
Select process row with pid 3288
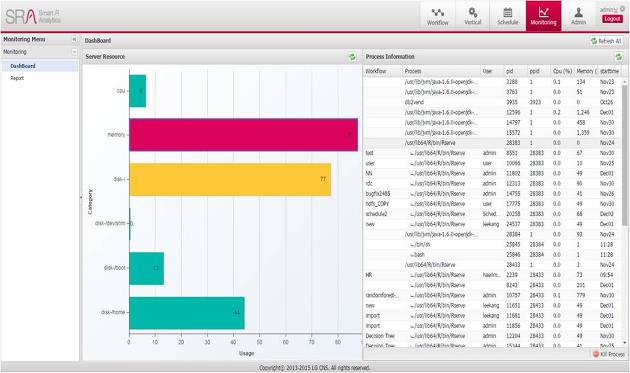click(x=492, y=82)
